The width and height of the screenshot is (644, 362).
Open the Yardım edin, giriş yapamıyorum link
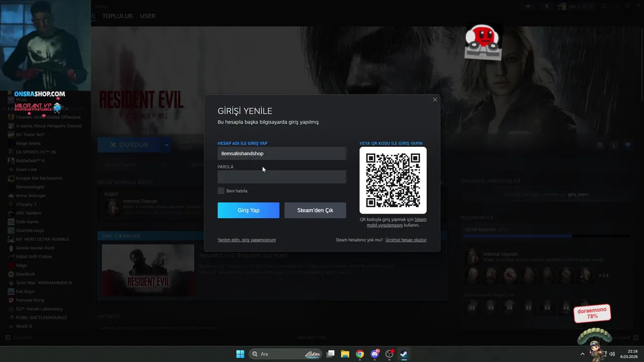coord(247,240)
